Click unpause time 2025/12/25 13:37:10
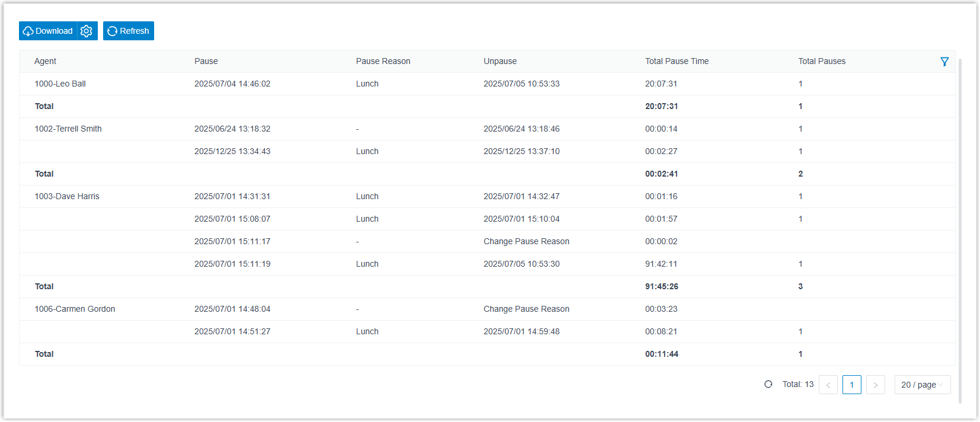Screen dimensions: 980x422 pyautogui.click(x=522, y=151)
